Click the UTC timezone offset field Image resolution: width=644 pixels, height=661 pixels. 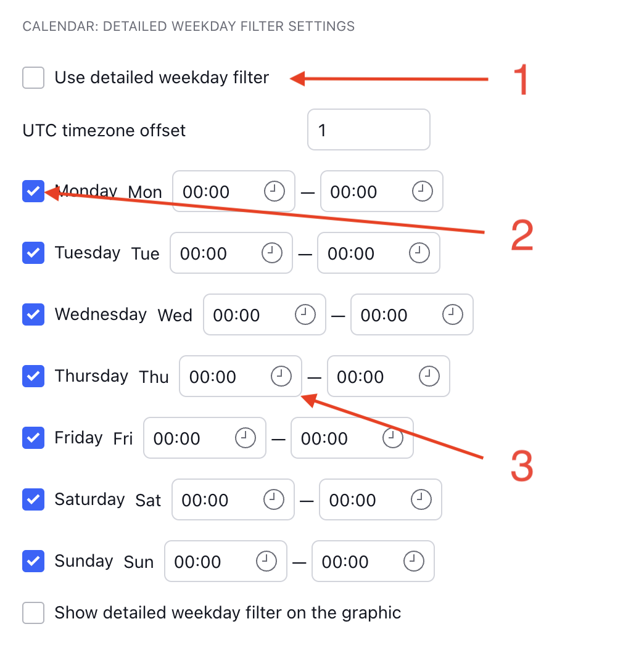(x=369, y=130)
